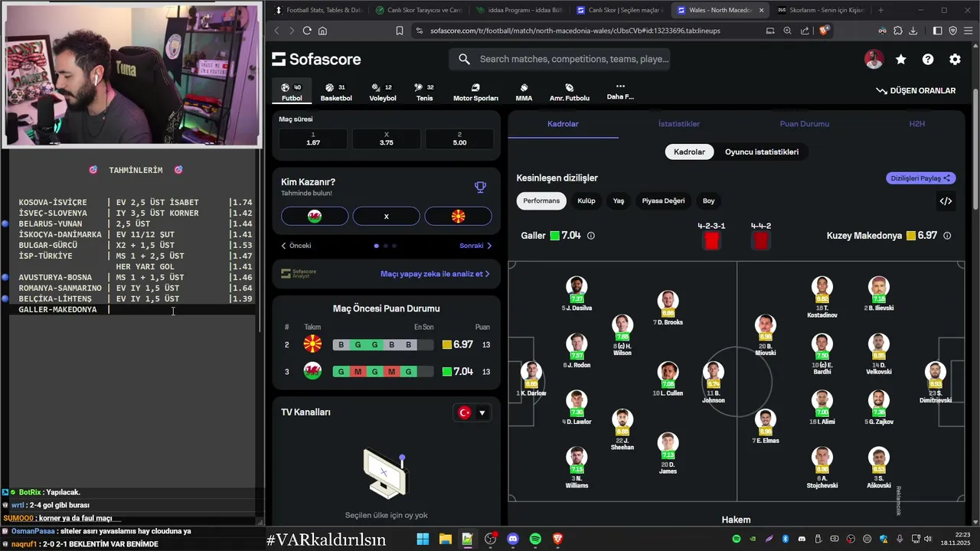Open Spotify from taskbar
The width and height of the screenshot is (980, 551).
click(x=535, y=540)
